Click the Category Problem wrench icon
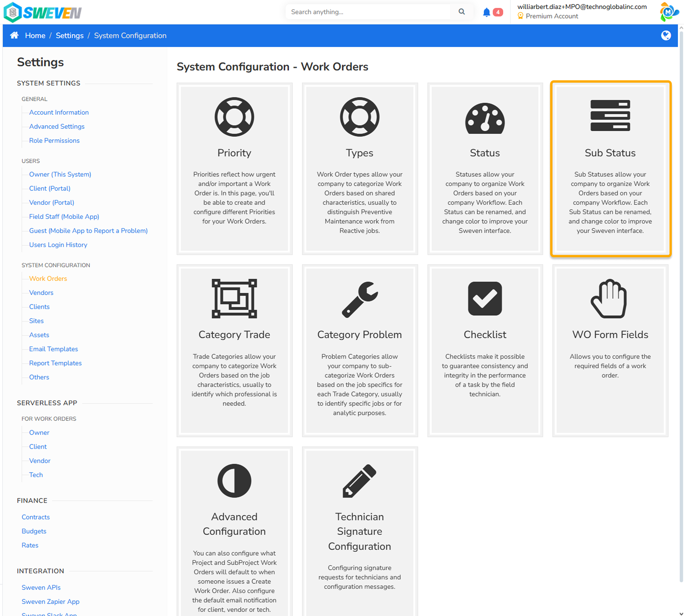 point(360,300)
